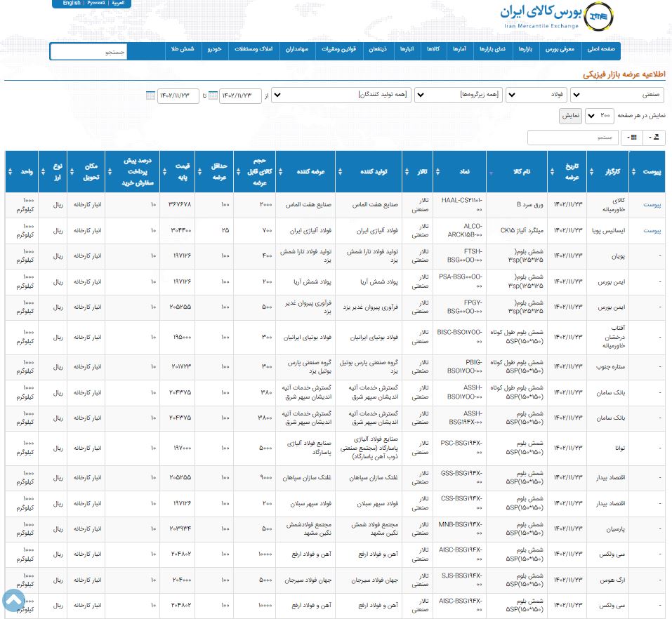672x619 pixels.
Task: Sort by کارگزار column arrows
Action: 591,172
